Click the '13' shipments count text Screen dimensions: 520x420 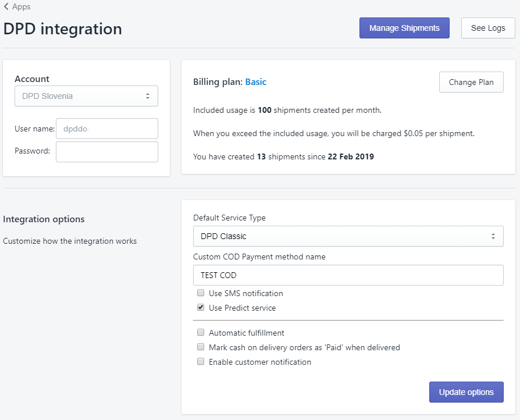[x=261, y=156]
